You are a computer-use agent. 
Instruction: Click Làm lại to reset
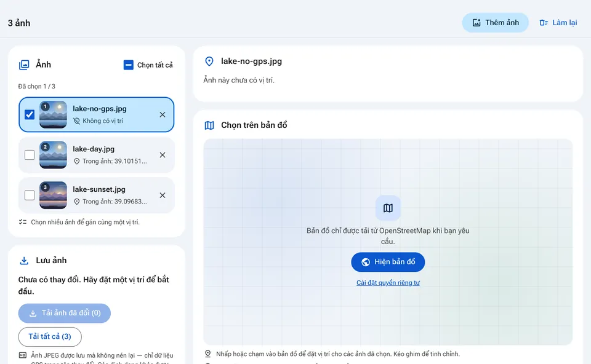[558, 23]
